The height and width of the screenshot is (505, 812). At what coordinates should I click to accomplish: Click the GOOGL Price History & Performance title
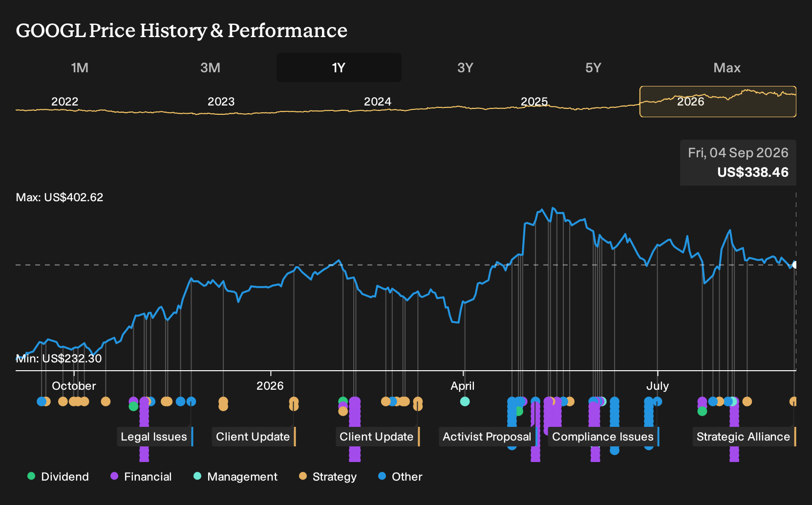[x=182, y=30]
